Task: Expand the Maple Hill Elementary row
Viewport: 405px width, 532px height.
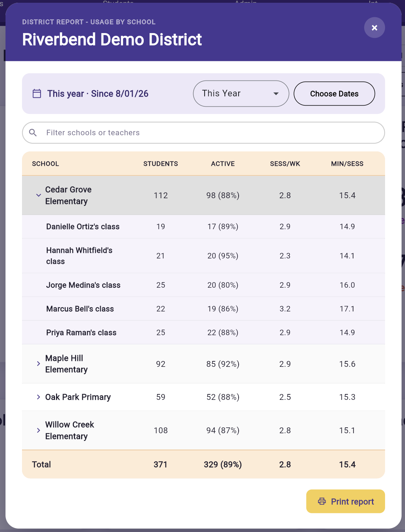Action: coord(39,364)
